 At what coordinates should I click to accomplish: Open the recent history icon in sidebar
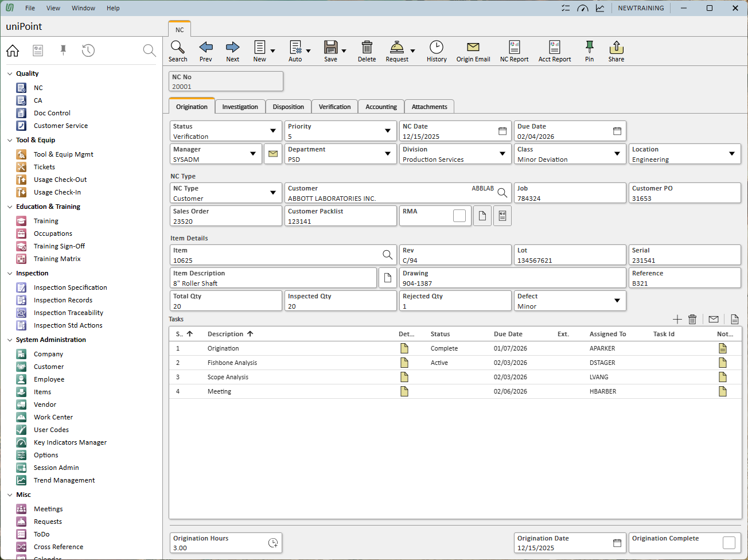coord(88,50)
